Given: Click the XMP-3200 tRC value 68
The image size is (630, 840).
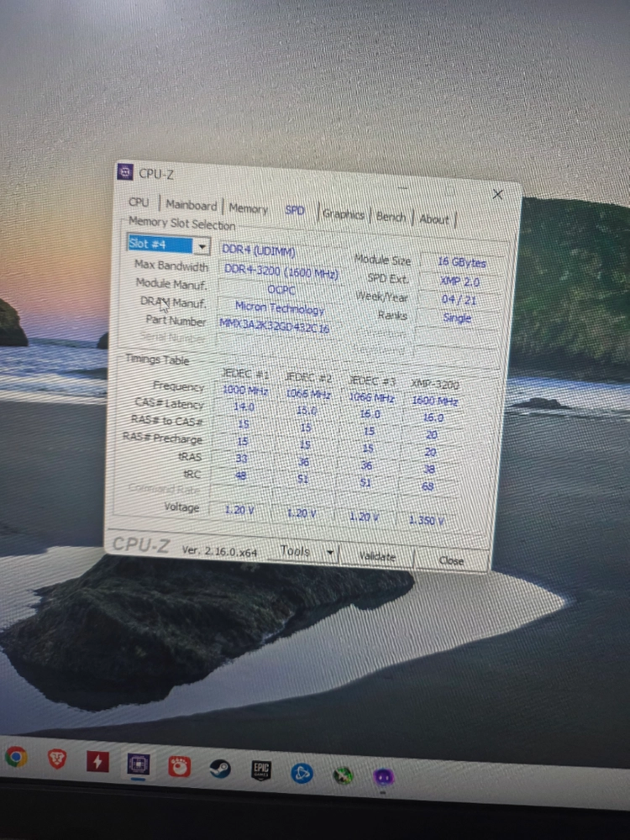Looking at the screenshot, I should click(x=428, y=486).
